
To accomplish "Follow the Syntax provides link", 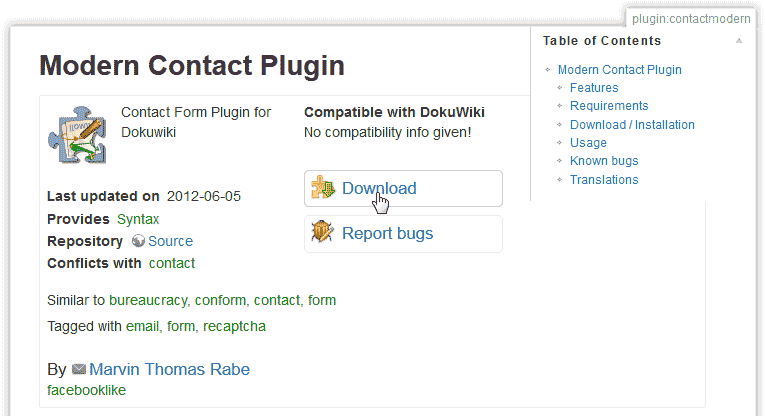I will point(138,219).
